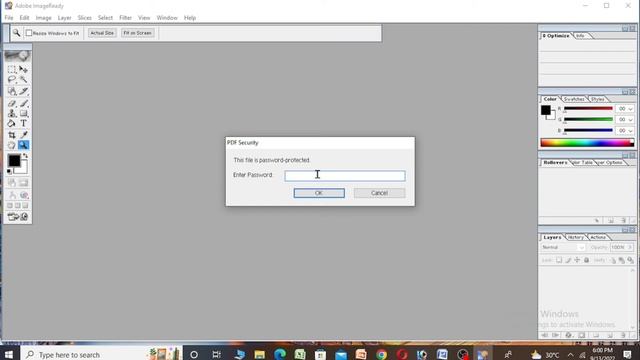Select the Eyedropper tool
Viewport: 640px width, 360px height.
click(x=24, y=135)
